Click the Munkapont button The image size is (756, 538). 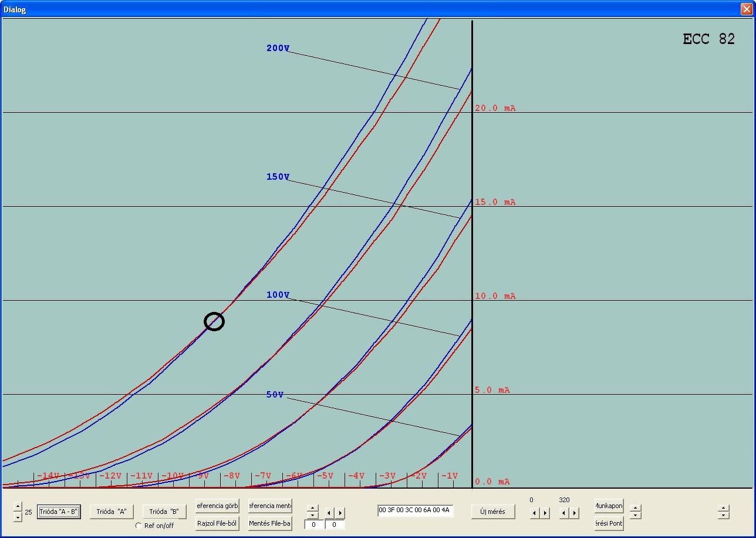pos(609,506)
